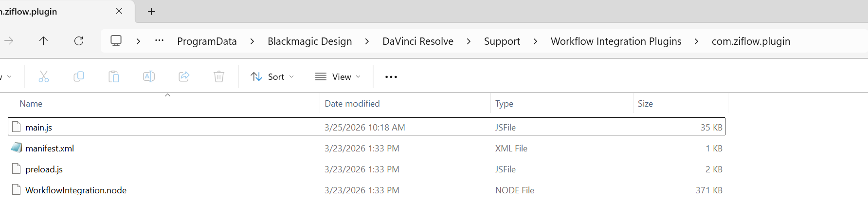This screenshot has height=205, width=868.
Task: Click the 35 KB size cell
Action: click(711, 127)
